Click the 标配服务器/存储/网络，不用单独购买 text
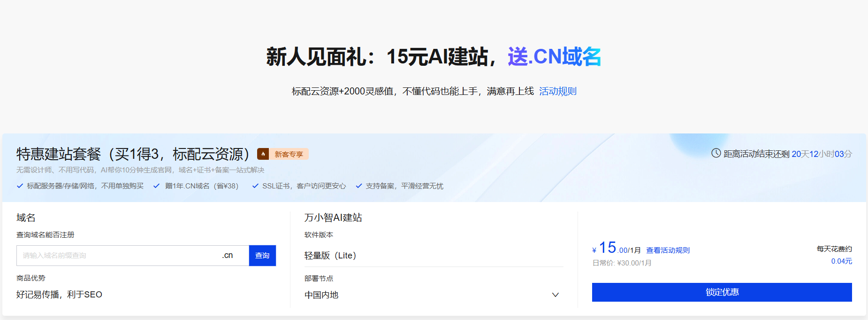Screen dimensions: 868x320 coord(85,186)
